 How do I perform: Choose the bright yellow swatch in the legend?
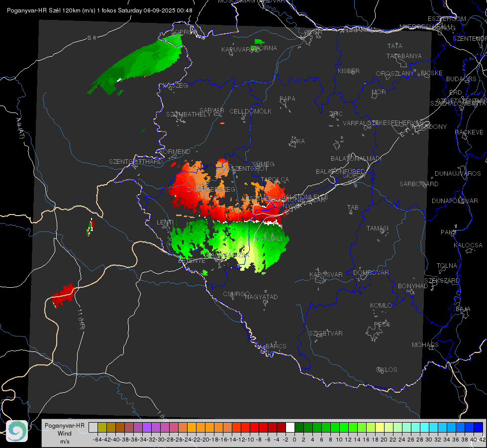(x=380, y=427)
